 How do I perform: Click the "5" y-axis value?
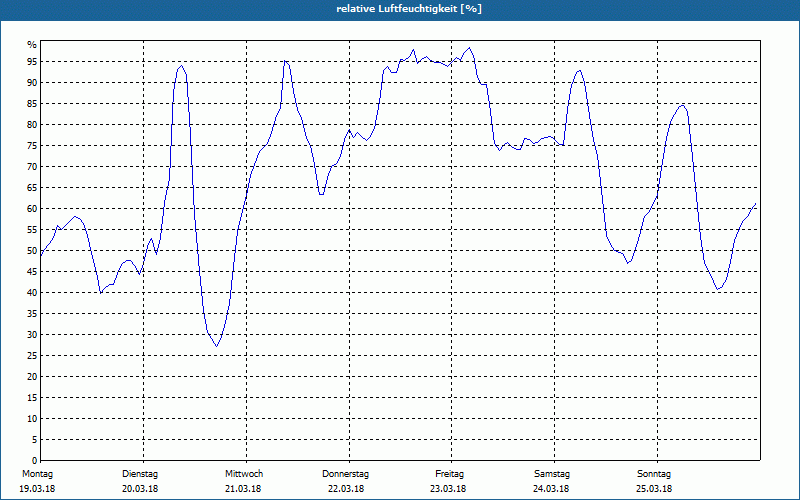pyautogui.click(x=35, y=440)
